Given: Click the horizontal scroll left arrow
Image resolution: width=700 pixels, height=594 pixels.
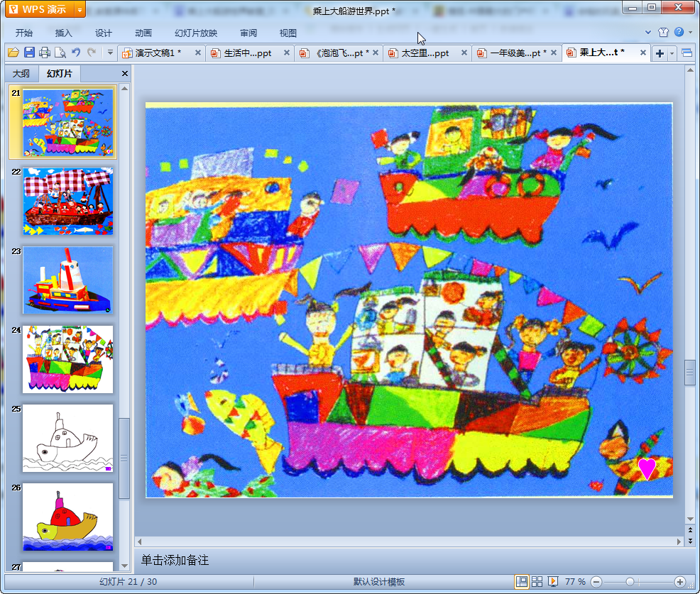Looking at the screenshot, I should [x=140, y=541].
